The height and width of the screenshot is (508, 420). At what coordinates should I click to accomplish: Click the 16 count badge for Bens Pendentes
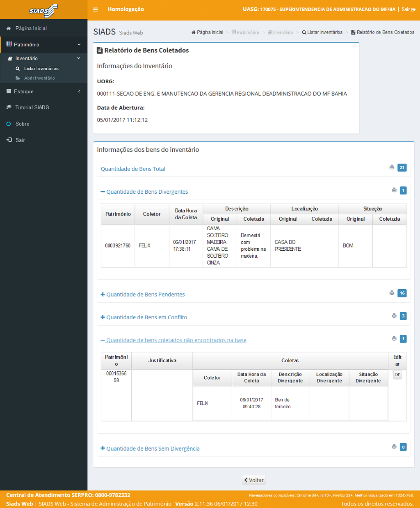pos(402,293)
